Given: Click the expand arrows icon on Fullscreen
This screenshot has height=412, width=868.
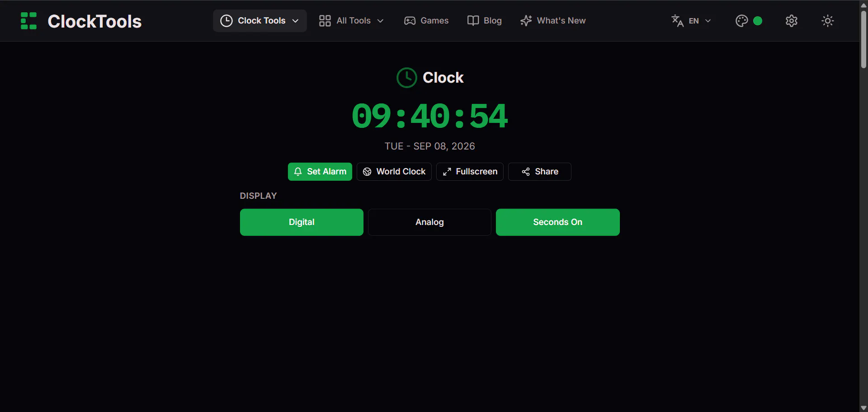Looking at the screenshot, I should tap(447, 172).
